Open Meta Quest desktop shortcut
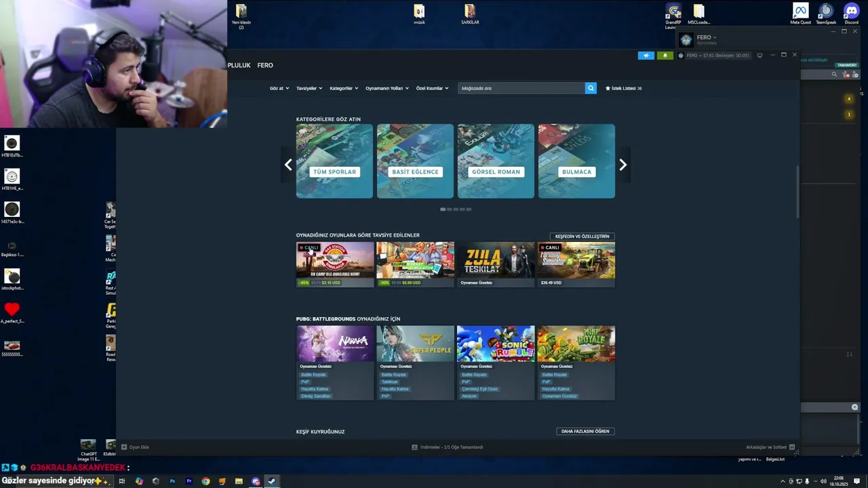Viewport: 868px width, 488px height. [x=801, y=14]
